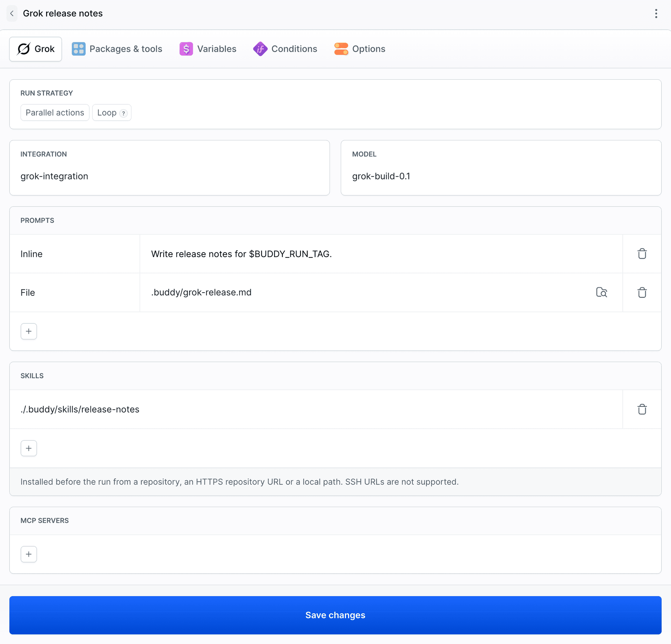671x644 pixels.
Task: Enable Parallel actions run strategy
Action: coord(55,112)
